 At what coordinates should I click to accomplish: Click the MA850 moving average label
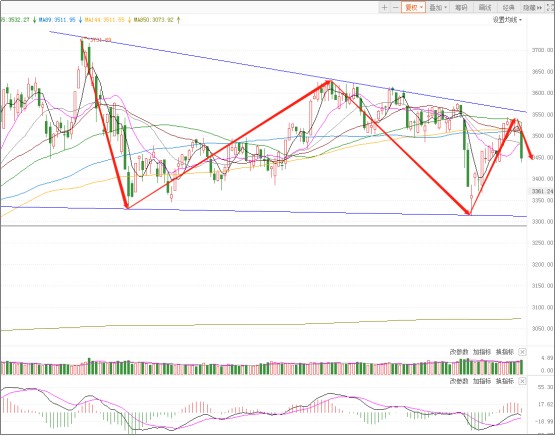pos(153,20)
